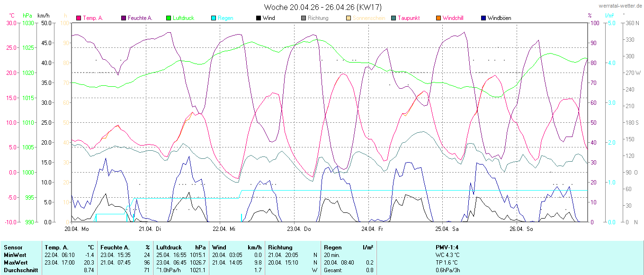Click the dark blue Windböen legend swatch

[x=483, y=18]
